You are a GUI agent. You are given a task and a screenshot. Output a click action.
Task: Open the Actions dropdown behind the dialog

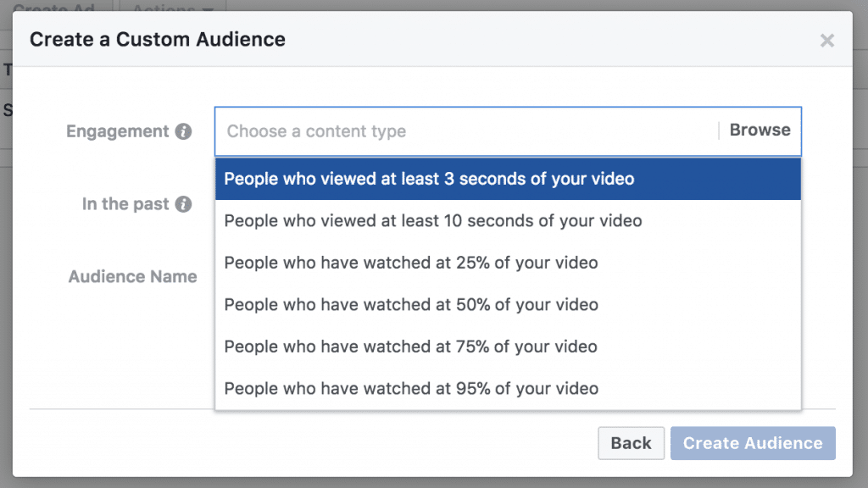171,7
